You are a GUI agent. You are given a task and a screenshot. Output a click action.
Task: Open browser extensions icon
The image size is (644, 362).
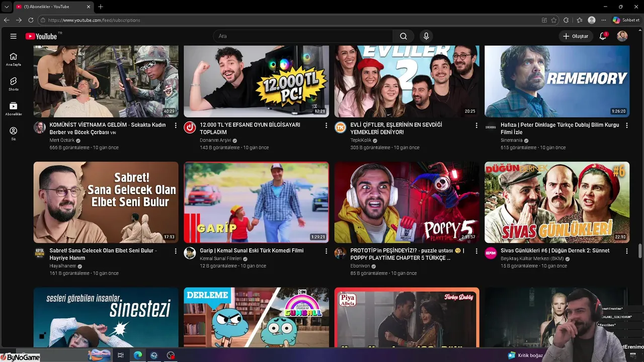(566, 20)
